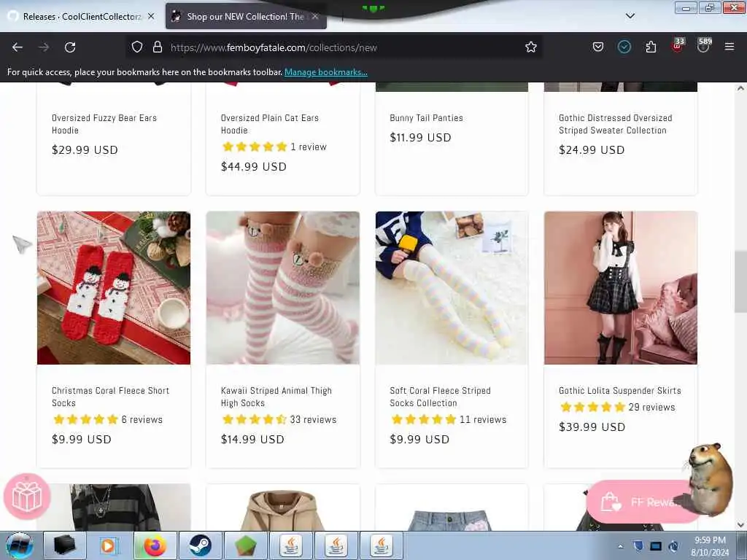
Task: Open Oversized Fuzzy Bear Ears Hoodie
Action: tap(104, 124)
